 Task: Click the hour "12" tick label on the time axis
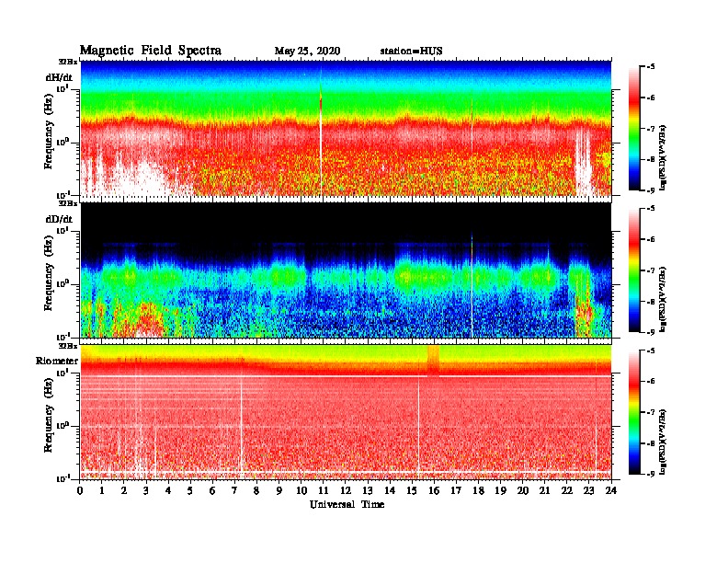(346, 490)
